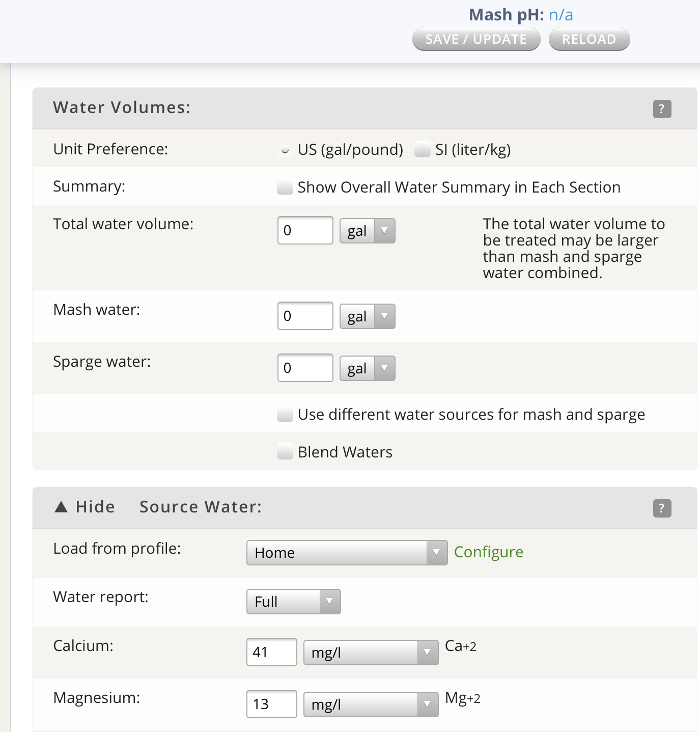
Task: Open the Mash water unit dropdown
Action: tap(368, 316)
